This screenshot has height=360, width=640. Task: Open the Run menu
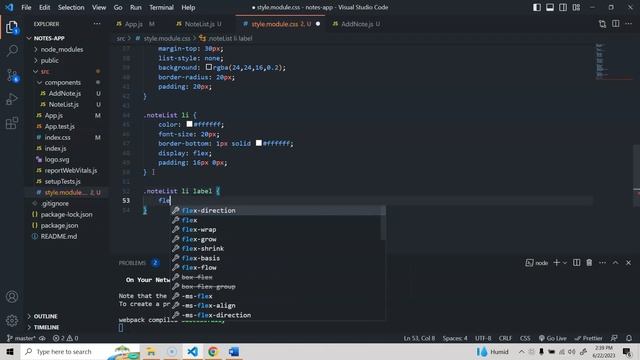point(136,7)
